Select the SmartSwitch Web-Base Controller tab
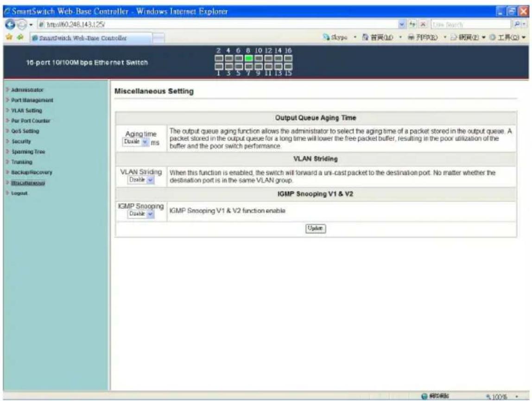Viewport: 532px width, 401px height. click(90, 38)
